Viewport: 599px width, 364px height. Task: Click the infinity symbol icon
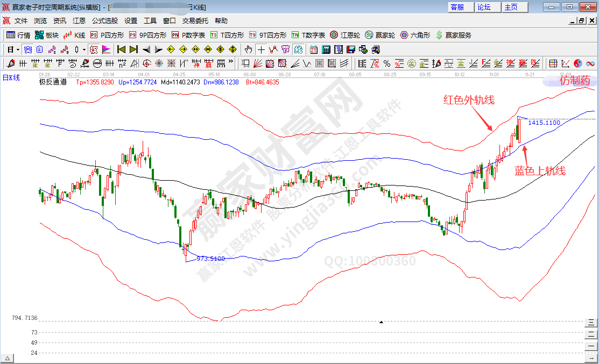[590, 63]
